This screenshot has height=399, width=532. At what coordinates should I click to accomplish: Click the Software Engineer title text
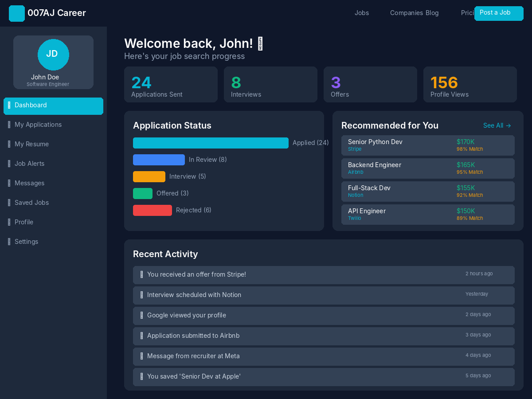[x=48, y=84]
